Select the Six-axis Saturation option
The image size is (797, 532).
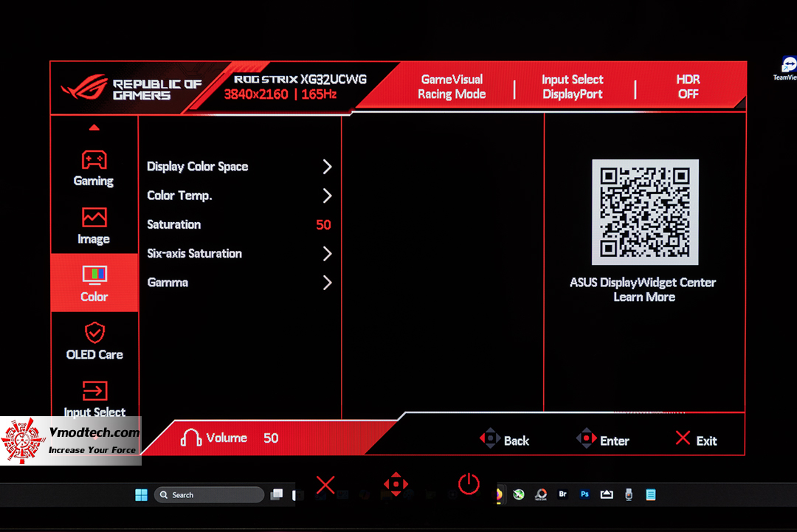coord(195,254)
